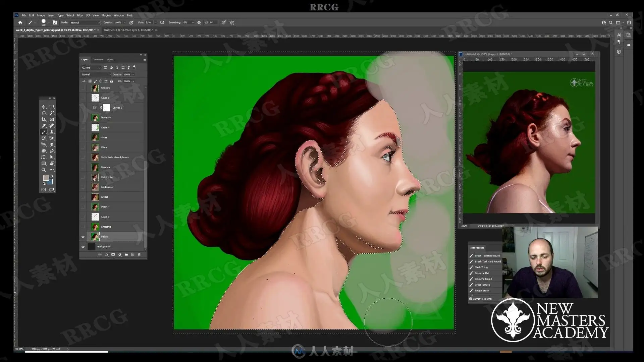Open the Plugins menu

pyautogui.click(x=106, y=15)
